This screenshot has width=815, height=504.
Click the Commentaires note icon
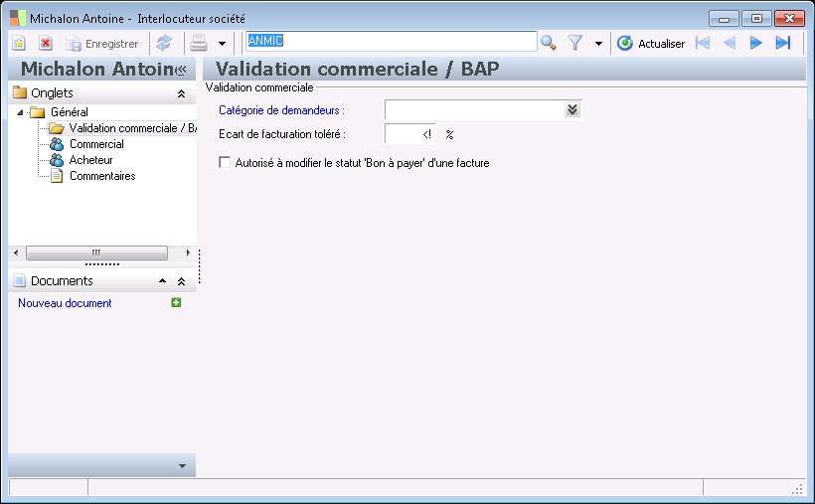coord(57,176)
